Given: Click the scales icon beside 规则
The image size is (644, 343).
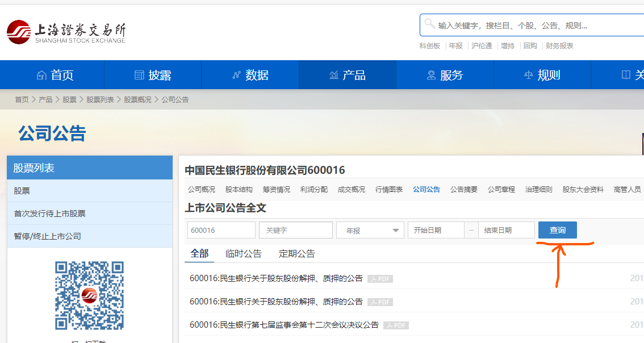Looking at the screenshot, I should coord(529,75).
